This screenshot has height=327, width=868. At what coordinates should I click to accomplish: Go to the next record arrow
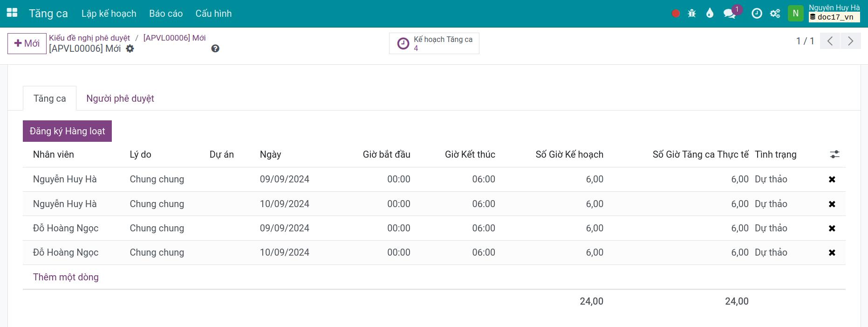[x=850, y=41]
